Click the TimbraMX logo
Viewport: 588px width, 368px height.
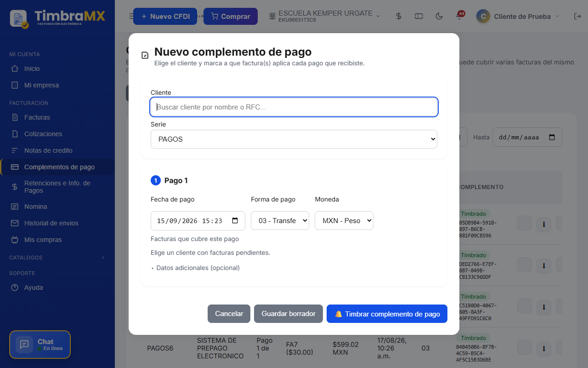[x=57, y=18]
